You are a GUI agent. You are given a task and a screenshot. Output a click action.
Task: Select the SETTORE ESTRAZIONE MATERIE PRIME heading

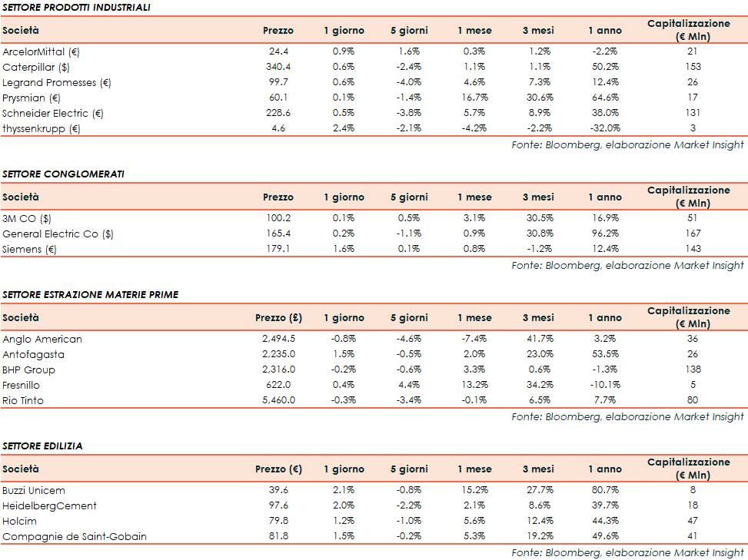tap(90, 295)
